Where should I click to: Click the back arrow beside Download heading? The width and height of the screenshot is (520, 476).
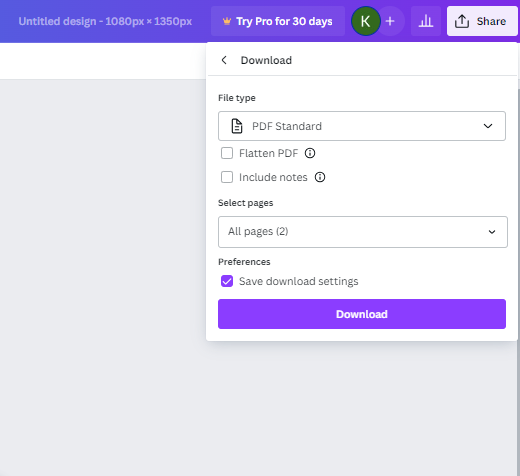click(224, 60)
